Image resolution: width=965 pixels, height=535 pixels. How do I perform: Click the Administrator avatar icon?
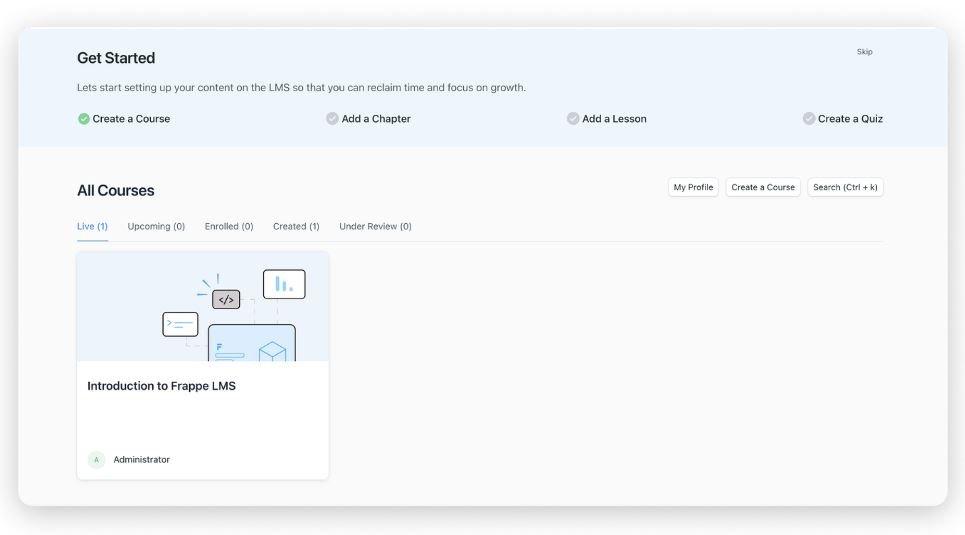click(97, 460)
